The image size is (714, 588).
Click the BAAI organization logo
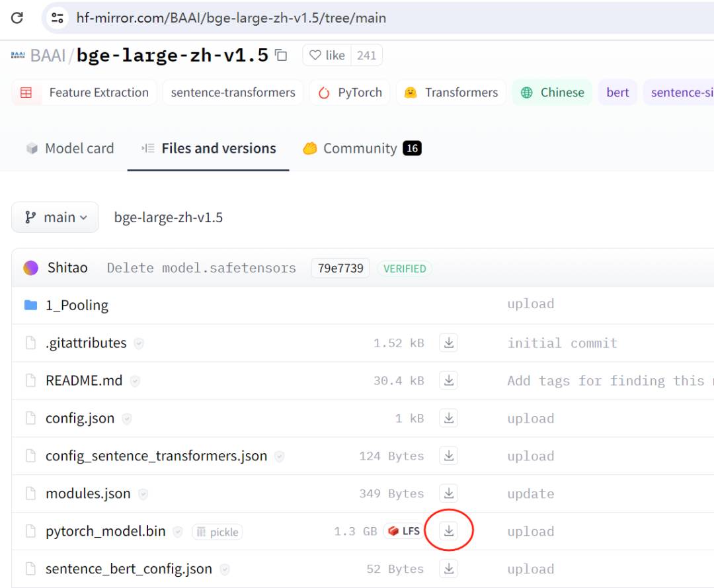pyautogui.click(x=18, y=55)
